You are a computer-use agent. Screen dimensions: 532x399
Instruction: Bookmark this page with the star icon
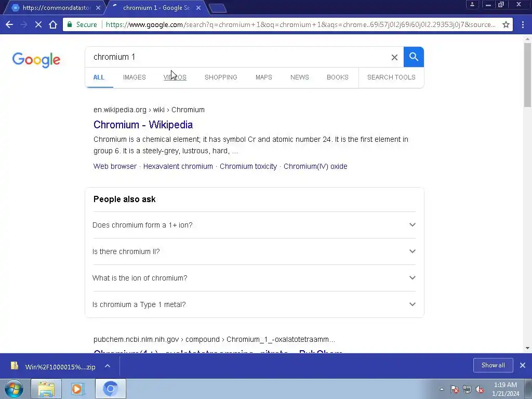click(506, 24)
